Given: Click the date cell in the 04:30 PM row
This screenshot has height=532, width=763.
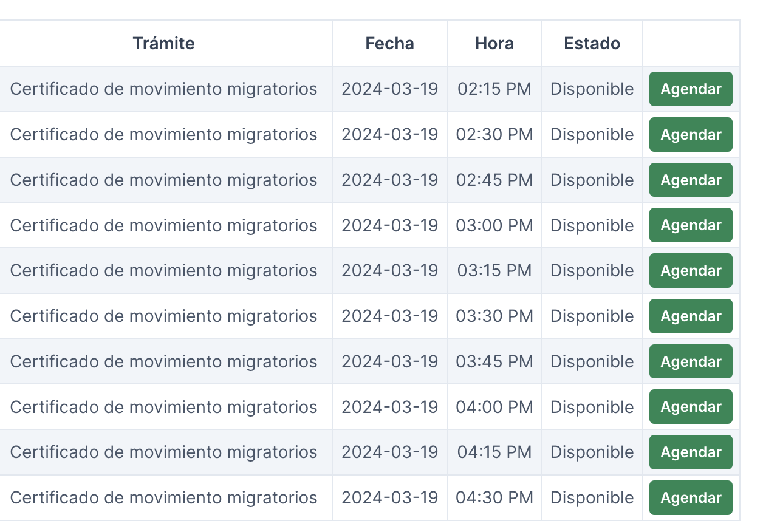Looking at the screenshot, I should click(x=389, y=498).
